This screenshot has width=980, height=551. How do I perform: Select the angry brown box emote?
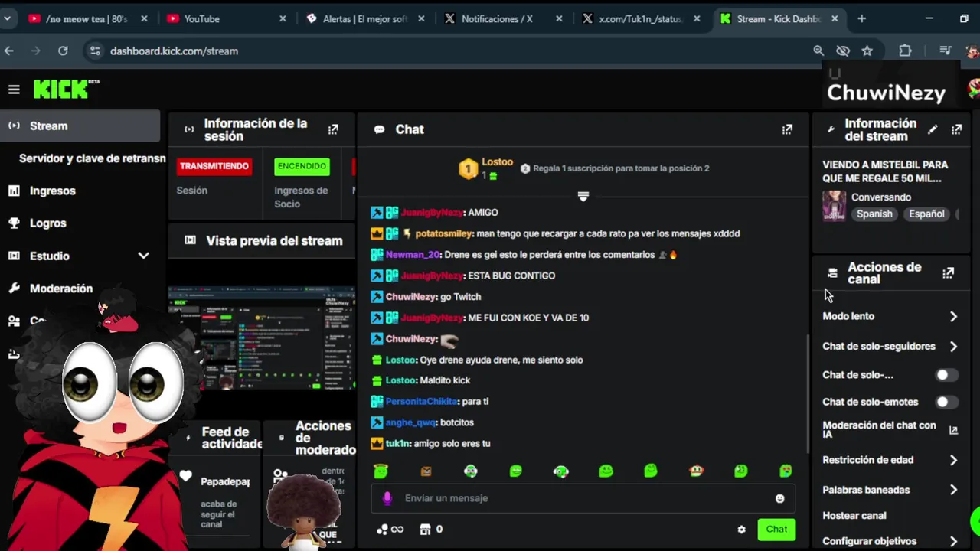(x=426, y=471)
